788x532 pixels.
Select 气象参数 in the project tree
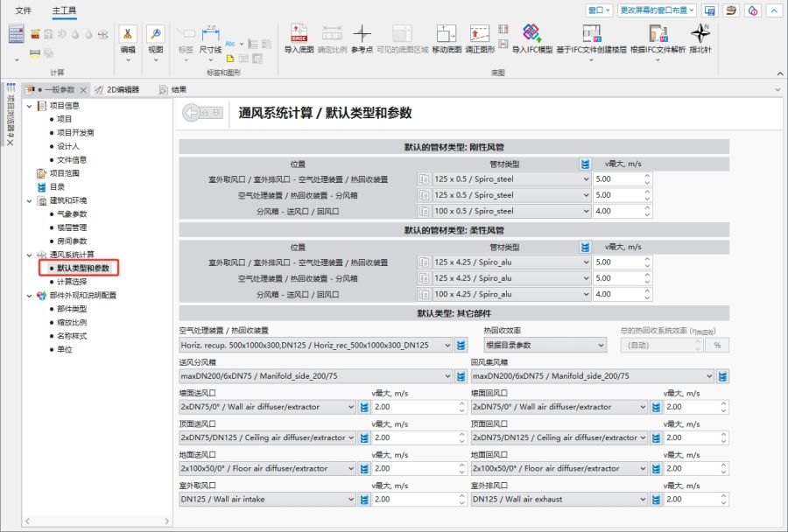point(72,214)
